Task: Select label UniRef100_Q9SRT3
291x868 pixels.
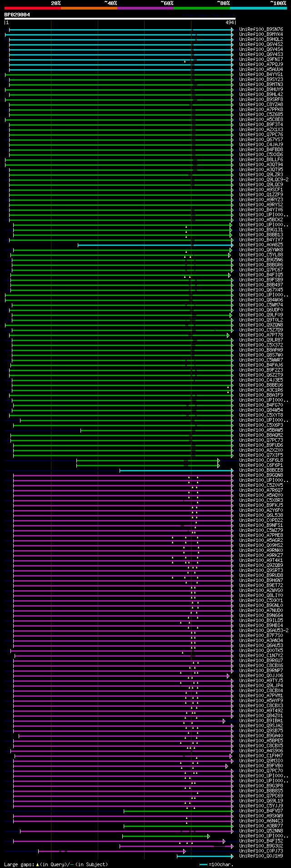Action: click(261, 571)
